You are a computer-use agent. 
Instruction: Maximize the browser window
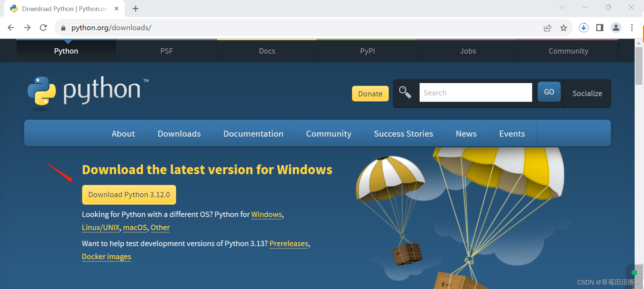tap(608, 7)
